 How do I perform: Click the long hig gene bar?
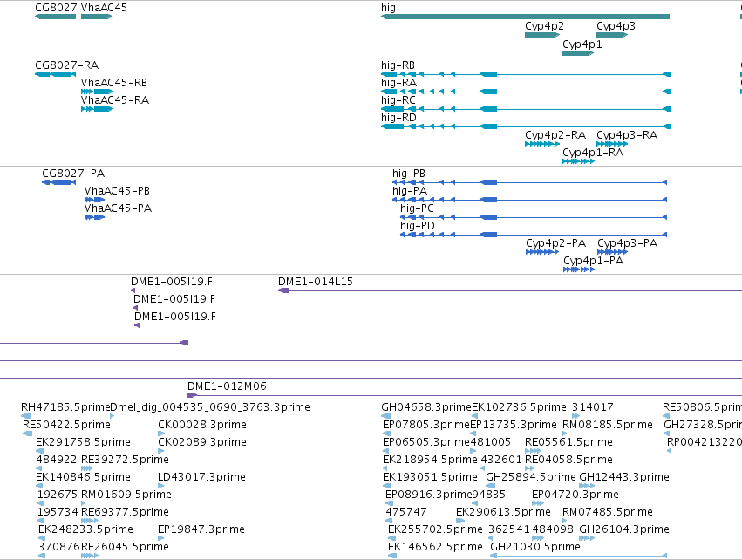pyautogui.click(x=525, y=17)
